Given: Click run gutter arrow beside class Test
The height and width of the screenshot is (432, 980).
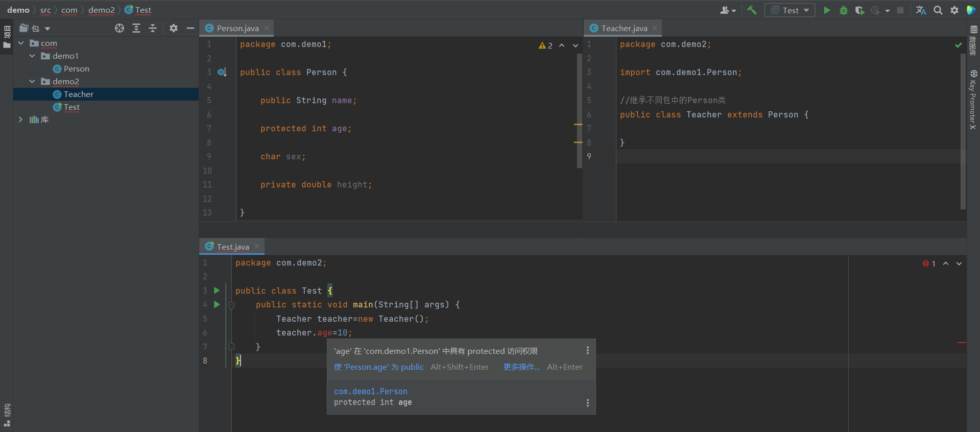Looking at the screenshot, I should pyautogui.click(x=217, y=291).
